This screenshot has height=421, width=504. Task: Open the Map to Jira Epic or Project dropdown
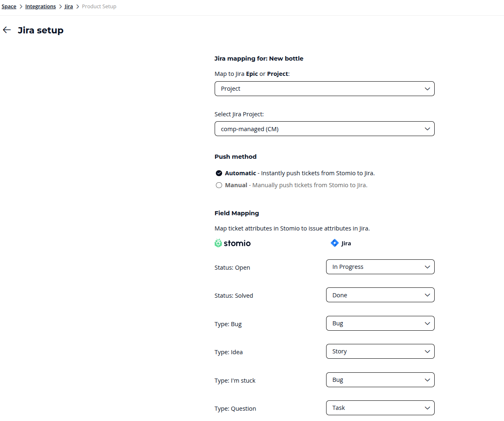click(x=324, y=89)
